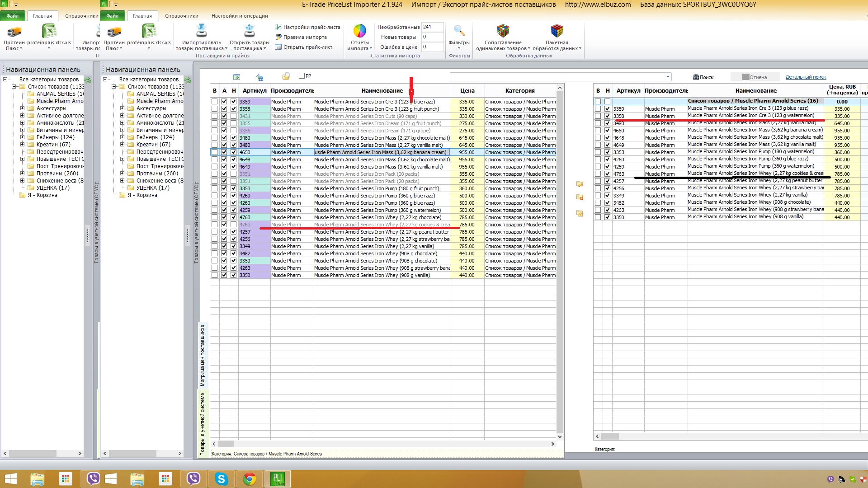
Task: Click the Фильтры magnifier icon
Action: pos(459,31)
